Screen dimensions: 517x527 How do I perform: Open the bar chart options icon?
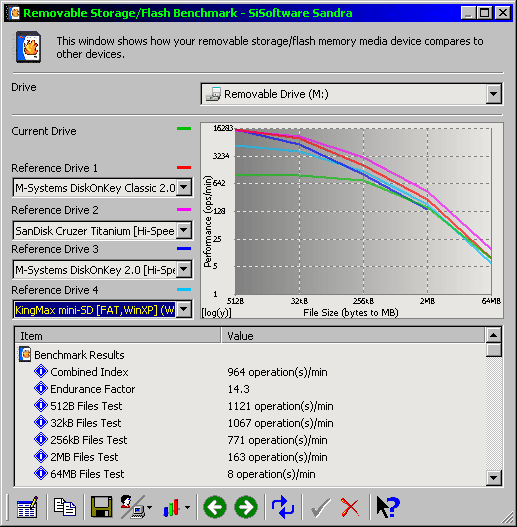coord(171,507)
